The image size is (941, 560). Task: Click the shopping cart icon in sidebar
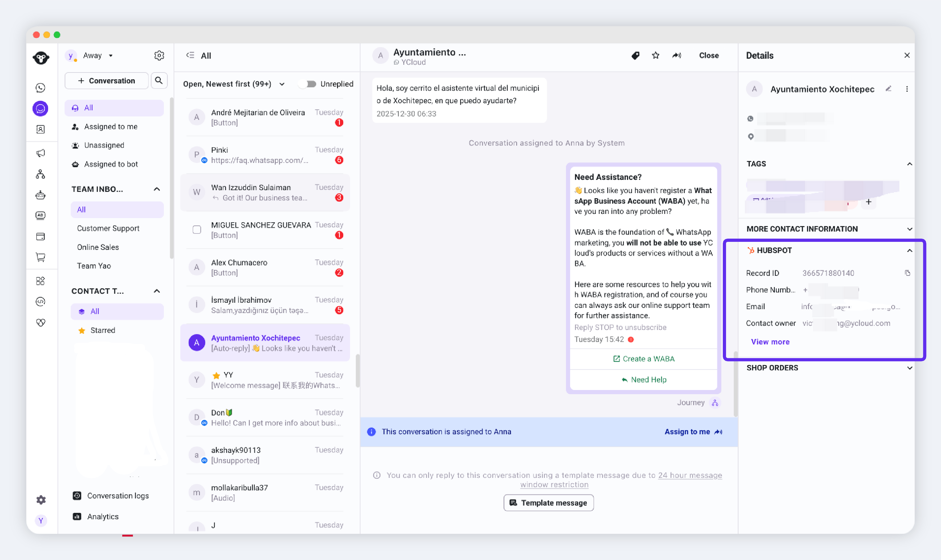click(x=40, y=257)
